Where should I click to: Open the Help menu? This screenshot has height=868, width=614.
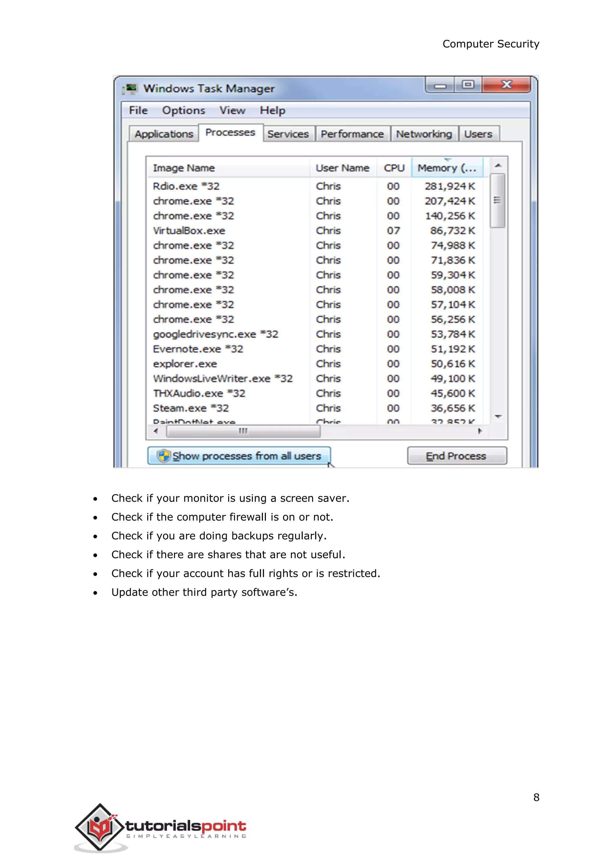[273, 110]
